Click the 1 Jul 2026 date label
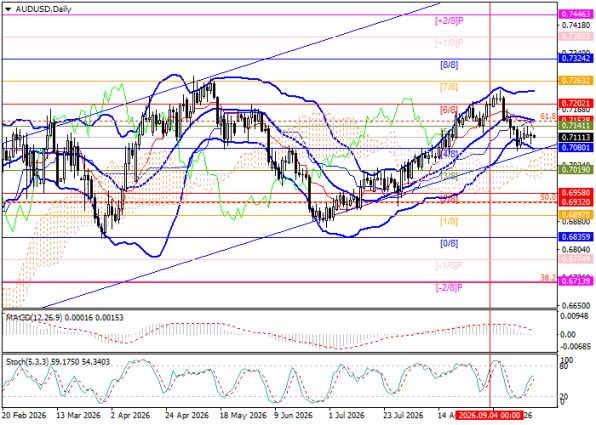The width and height of the screenshot is (596, 425). tap(346, 415)
